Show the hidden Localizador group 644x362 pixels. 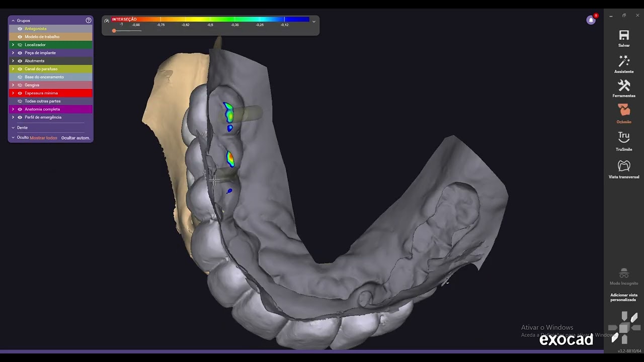(x=20, y=45)
